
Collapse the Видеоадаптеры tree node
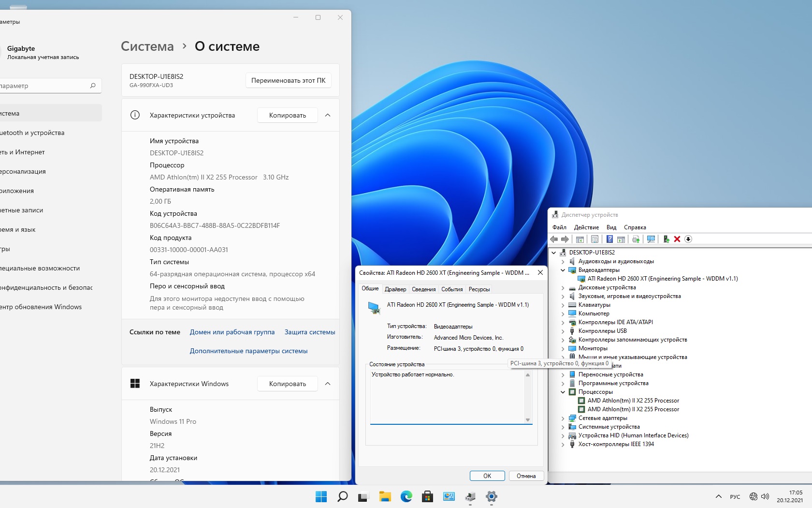(563, 270)
